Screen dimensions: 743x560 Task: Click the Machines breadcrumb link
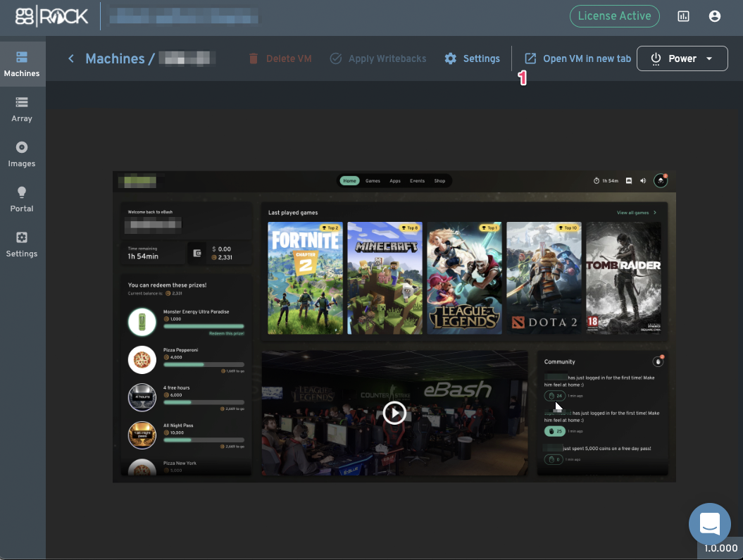tap(115, 58)
